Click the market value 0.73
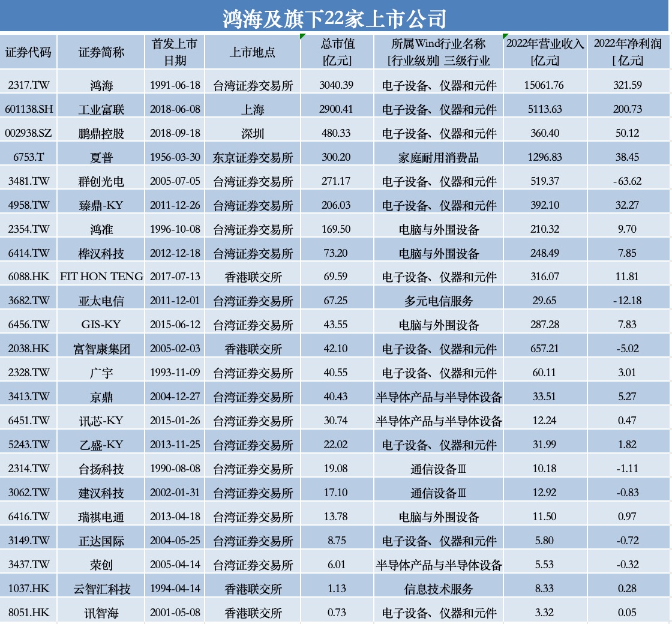Image resolution: width=672 pixels, height=624 pixels. [337, 613]
